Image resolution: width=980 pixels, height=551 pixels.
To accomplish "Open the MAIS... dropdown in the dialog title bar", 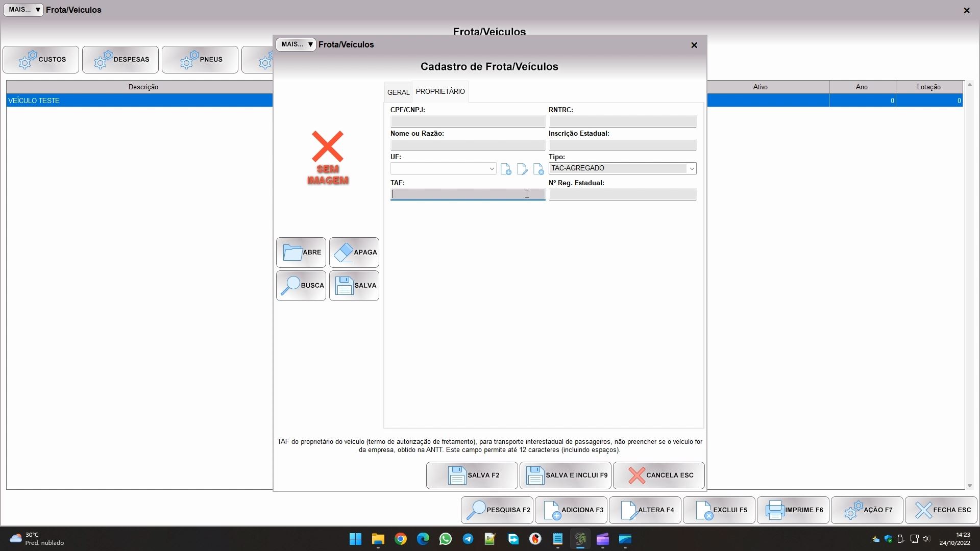I will point(296,44).
